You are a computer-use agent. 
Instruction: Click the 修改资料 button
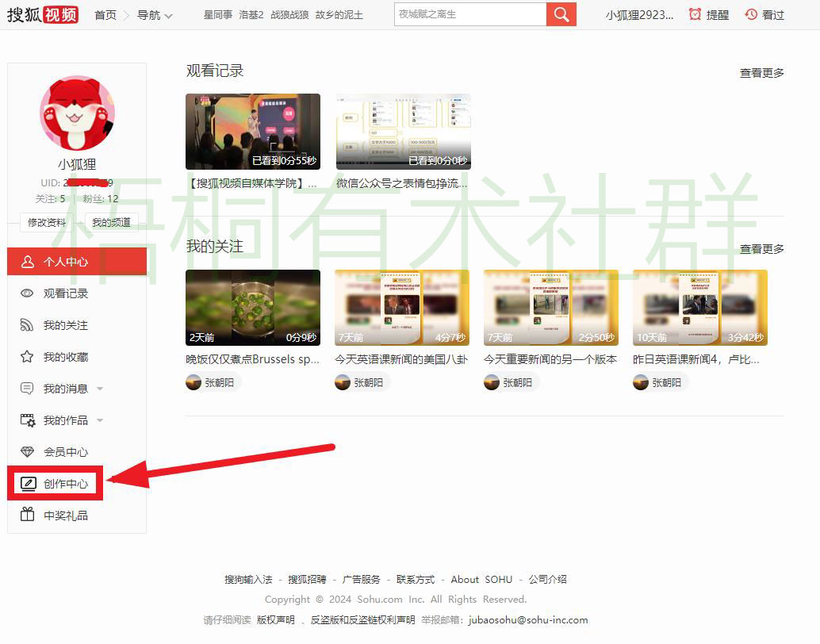click(47, 222)
